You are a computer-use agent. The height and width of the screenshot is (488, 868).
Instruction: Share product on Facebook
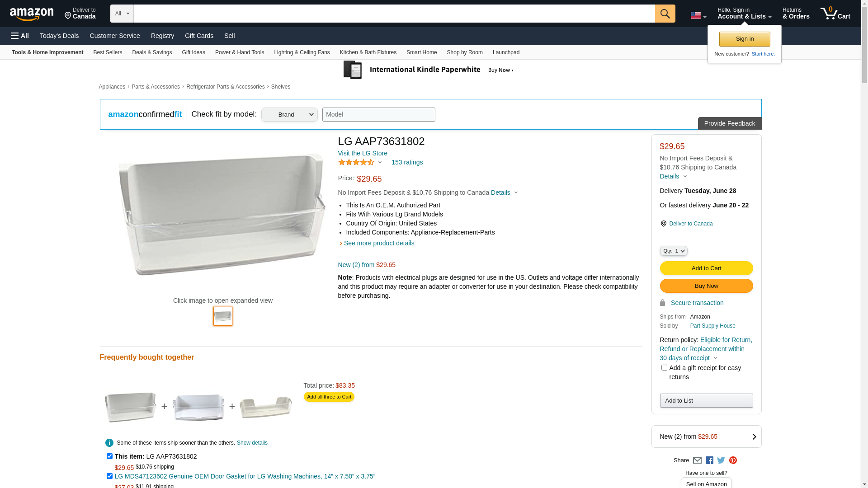pos(709,460)
